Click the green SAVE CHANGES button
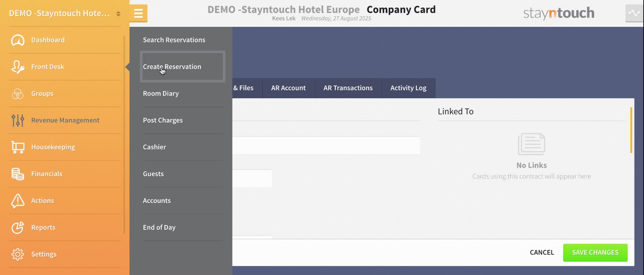Screen dimensions: 644x275 [595, 253]
